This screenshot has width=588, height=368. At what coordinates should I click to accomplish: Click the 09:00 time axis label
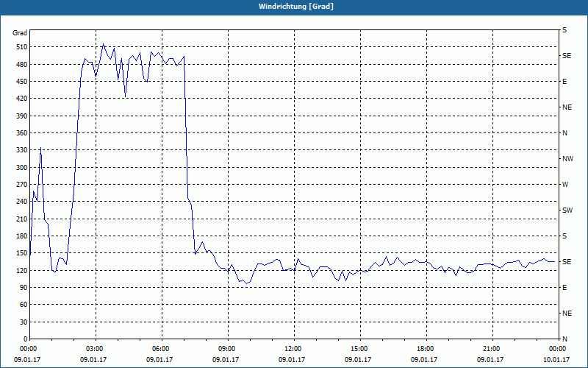click(x=226, y=349)
